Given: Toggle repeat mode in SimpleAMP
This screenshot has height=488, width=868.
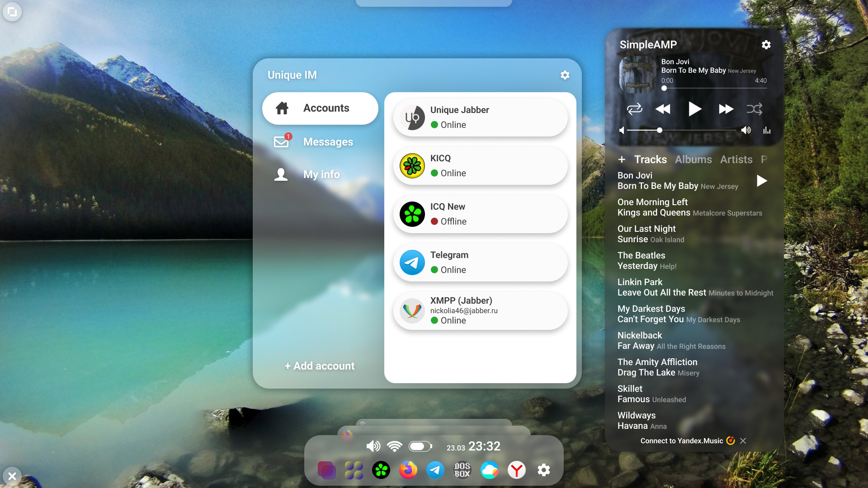Looking at the screenshot, I should pos(634,109).
